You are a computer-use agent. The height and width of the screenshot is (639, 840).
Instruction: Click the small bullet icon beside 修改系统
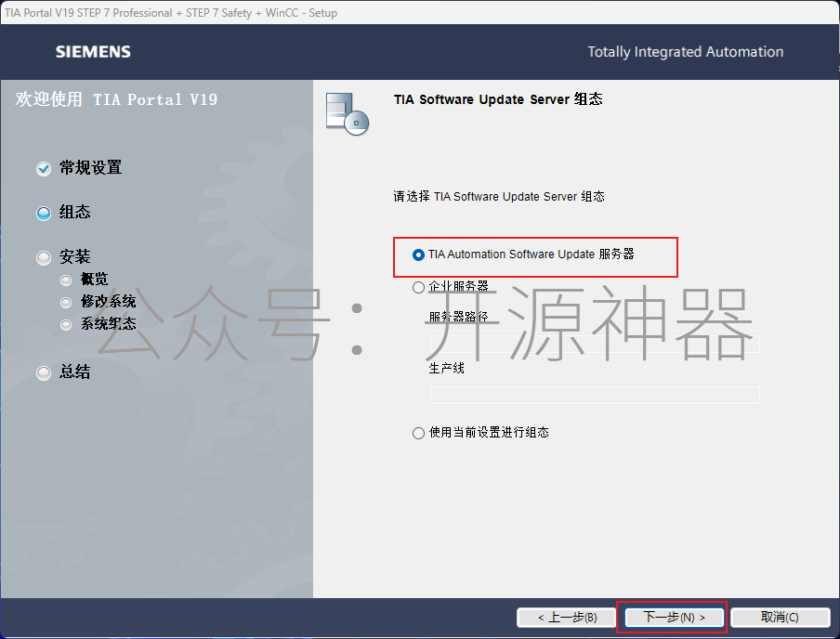66,302
